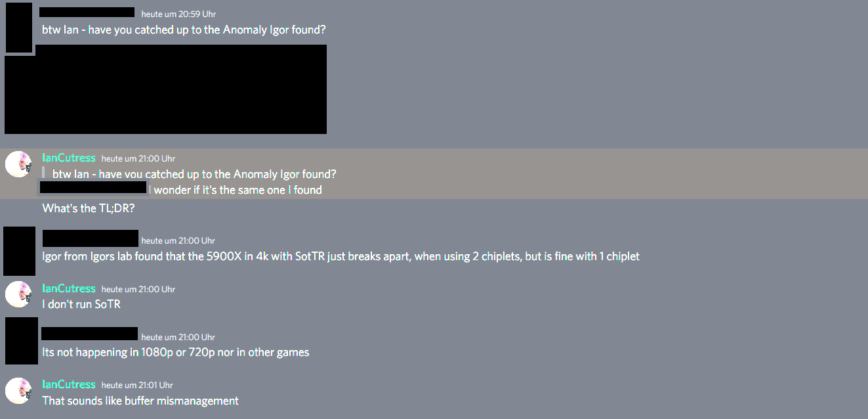
Task: Jump to the quoted "btw Ian" reply text
Action: click(x=194, y=174)
